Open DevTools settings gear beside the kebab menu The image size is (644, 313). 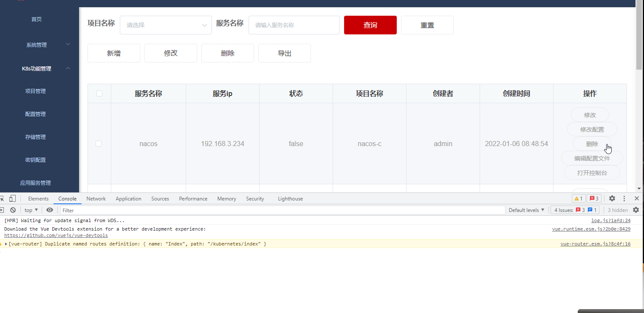[x=612, y=198]
